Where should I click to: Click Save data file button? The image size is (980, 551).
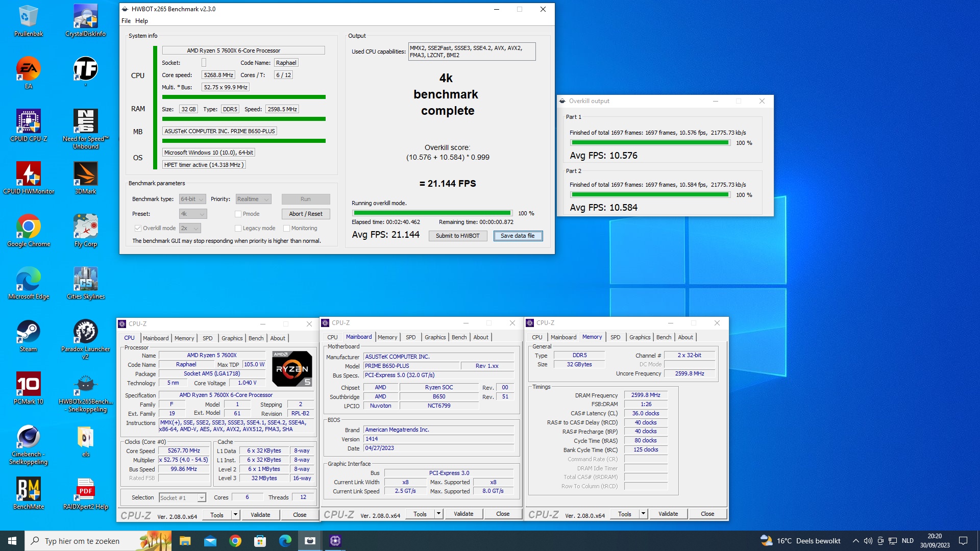518,236
